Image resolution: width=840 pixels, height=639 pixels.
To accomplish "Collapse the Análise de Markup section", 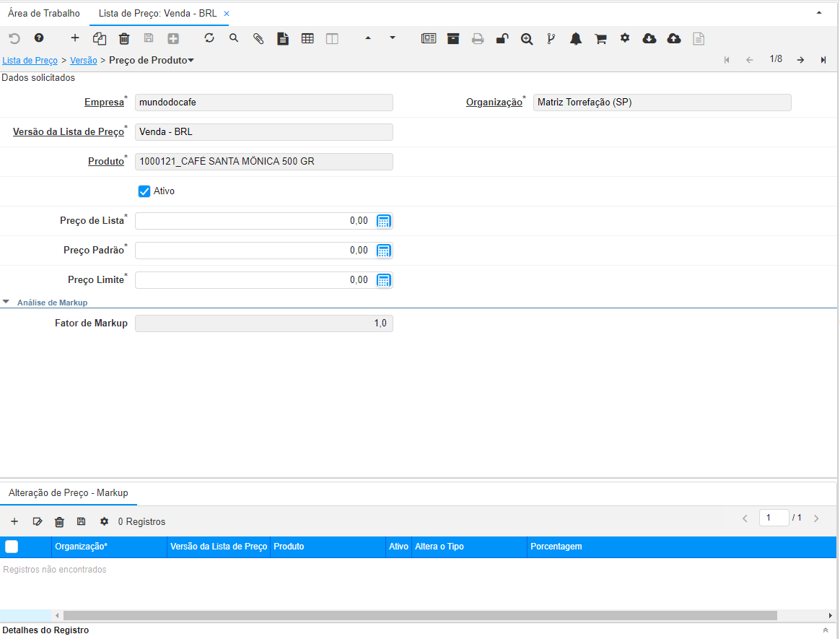I will [x=6, y=303].
